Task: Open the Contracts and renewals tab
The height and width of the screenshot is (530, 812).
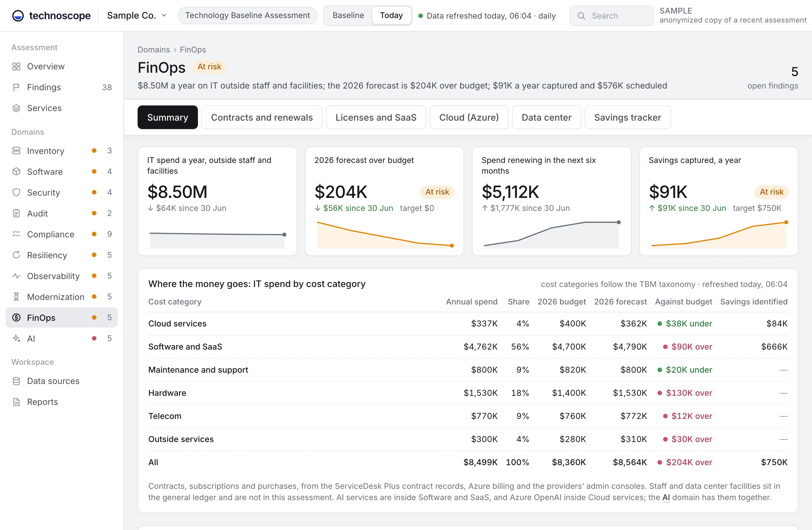Action: pos(262,117)
